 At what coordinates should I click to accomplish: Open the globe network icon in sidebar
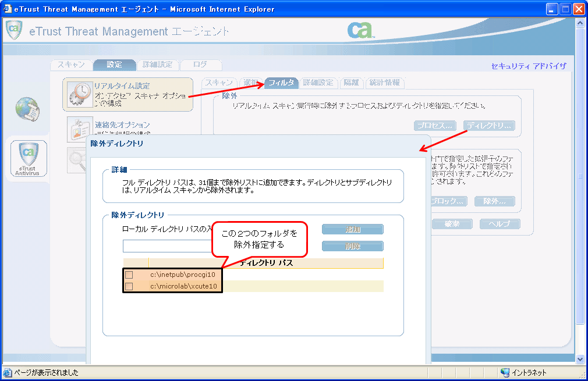[x=27, y=109]
